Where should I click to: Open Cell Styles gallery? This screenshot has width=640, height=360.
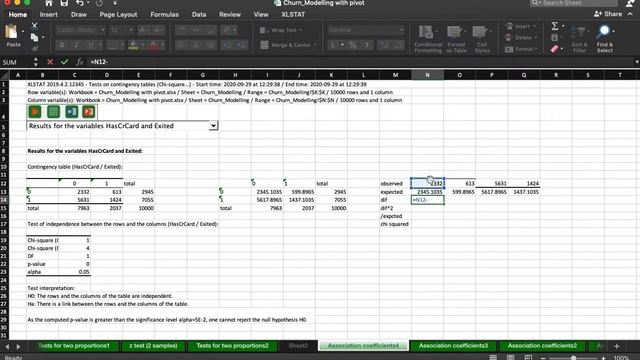[482, 39]
